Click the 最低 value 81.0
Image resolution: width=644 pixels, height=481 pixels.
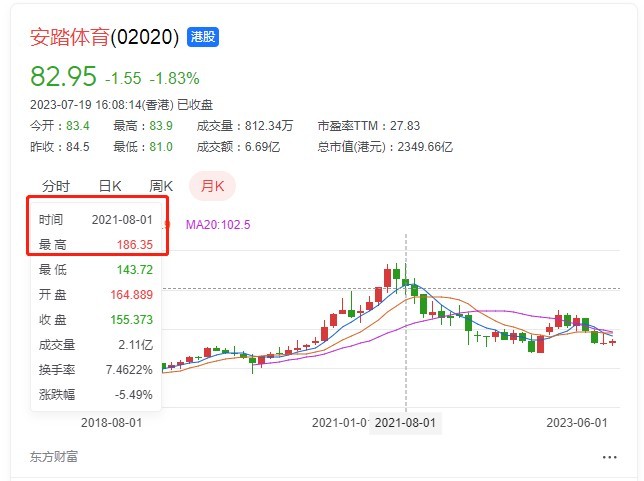pyautogui.click(x=161, y=147)
